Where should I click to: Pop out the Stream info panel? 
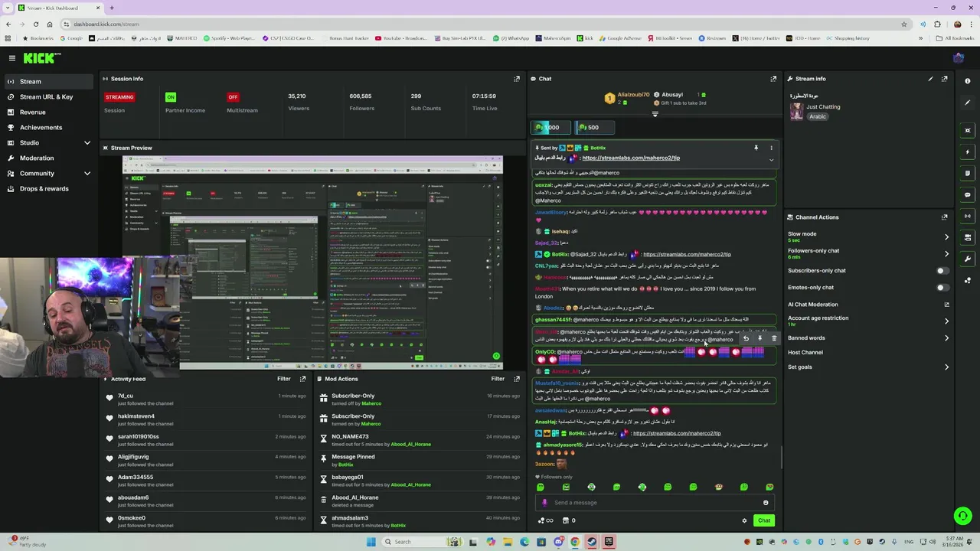coord(944,79)
